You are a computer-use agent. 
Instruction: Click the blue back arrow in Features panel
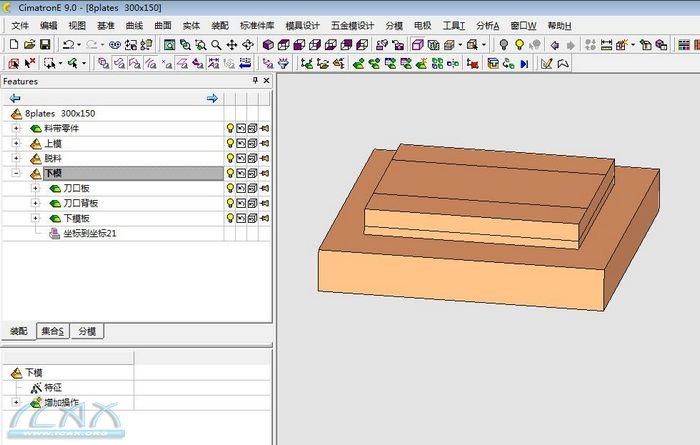point(14,98)
